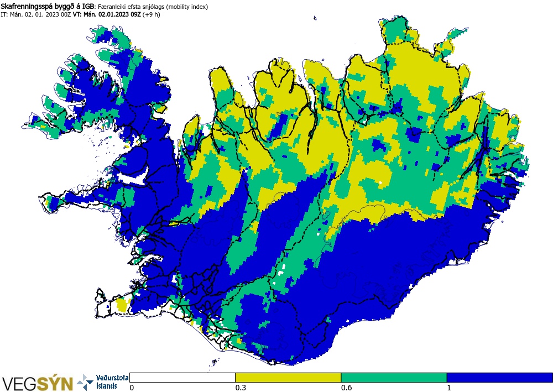
Task: Click the 'Skafrenningsspá byggð á IGB' title text
Action: 47,6
